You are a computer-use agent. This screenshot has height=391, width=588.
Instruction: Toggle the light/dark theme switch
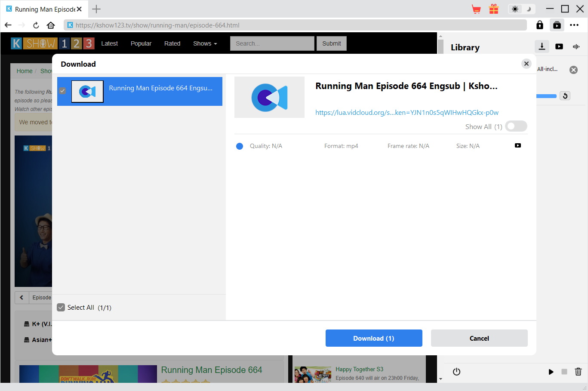point(521,9)
